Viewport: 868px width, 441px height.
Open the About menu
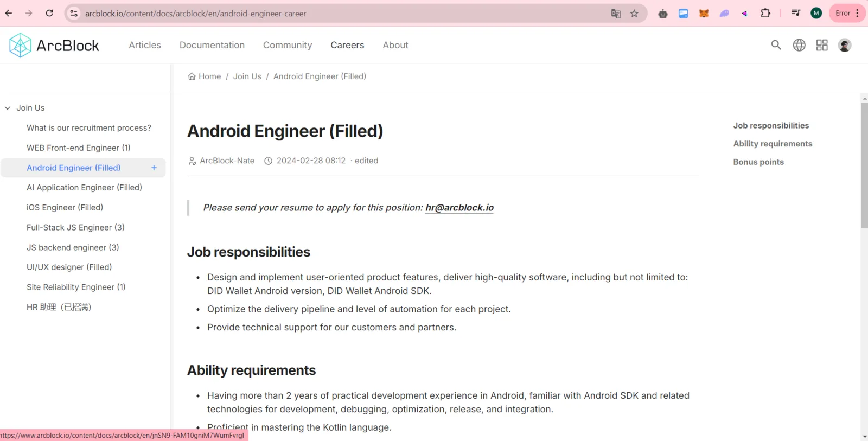[x=395, y=45]
